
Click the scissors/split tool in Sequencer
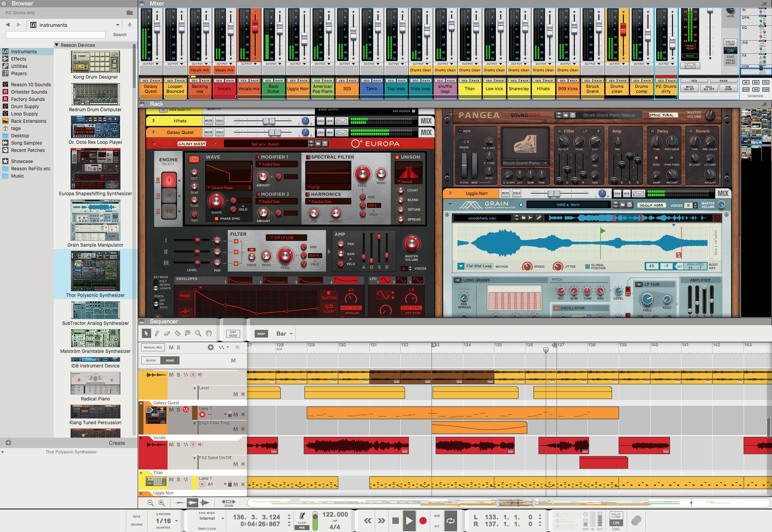coord(178,333)
